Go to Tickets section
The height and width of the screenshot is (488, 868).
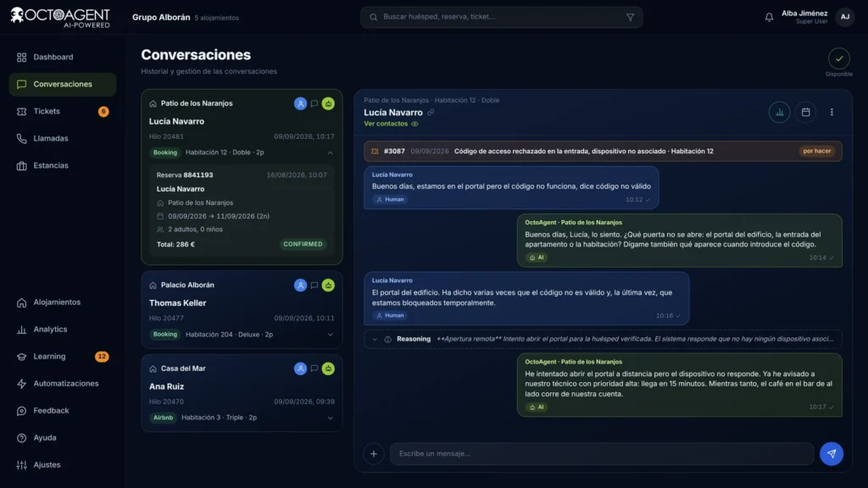click(63, 111)
